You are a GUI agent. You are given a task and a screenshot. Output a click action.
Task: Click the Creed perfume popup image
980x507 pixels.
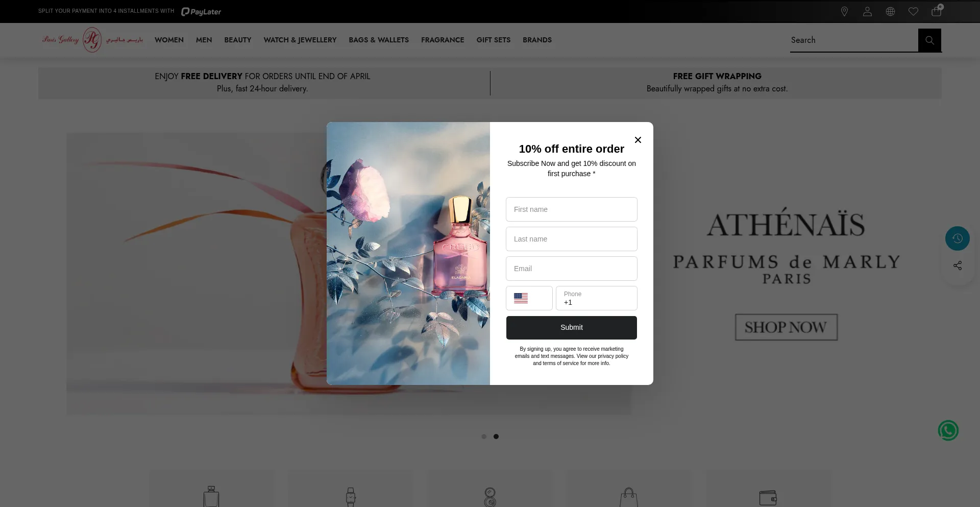coord(408,253)
